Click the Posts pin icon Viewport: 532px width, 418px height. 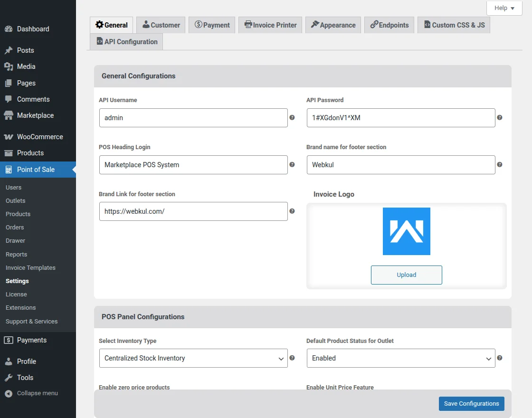(9, 50)
